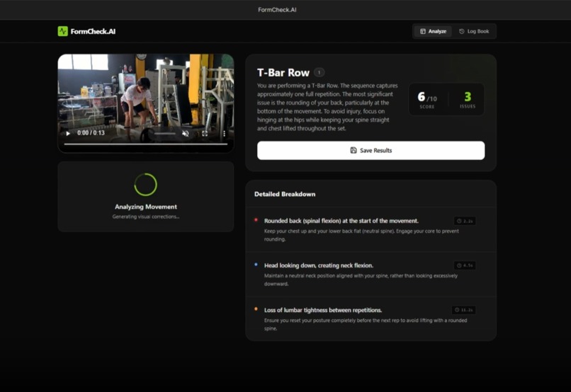
Task: Click the info badge next to T-Bar Row
Action: (x=319, y=72)
